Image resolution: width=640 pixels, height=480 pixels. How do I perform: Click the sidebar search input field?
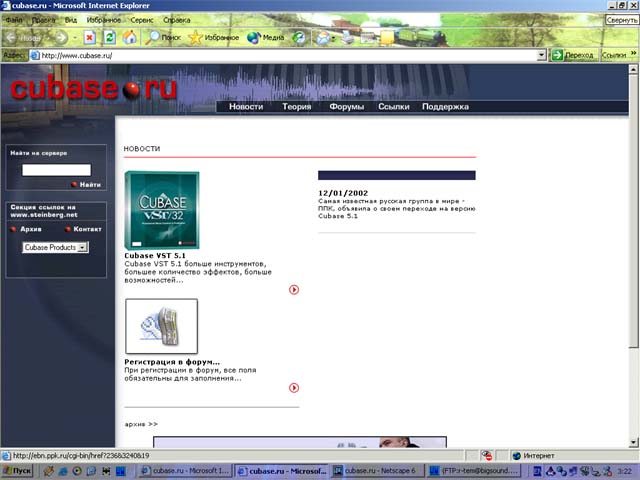click(56, 170)
